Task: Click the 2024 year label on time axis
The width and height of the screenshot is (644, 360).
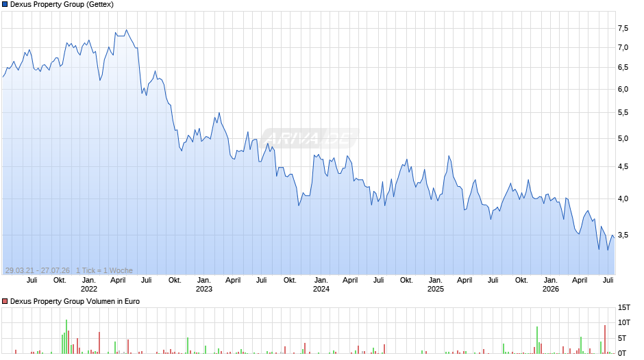Action: [321, 289]
